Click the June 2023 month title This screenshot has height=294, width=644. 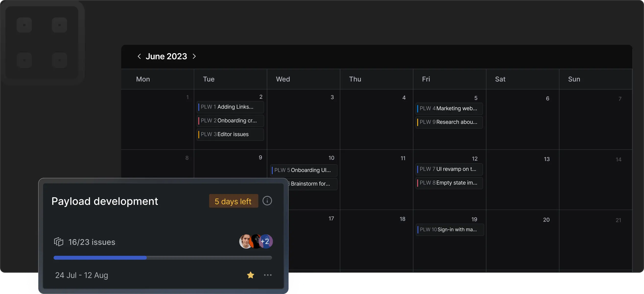click(166, 56)
